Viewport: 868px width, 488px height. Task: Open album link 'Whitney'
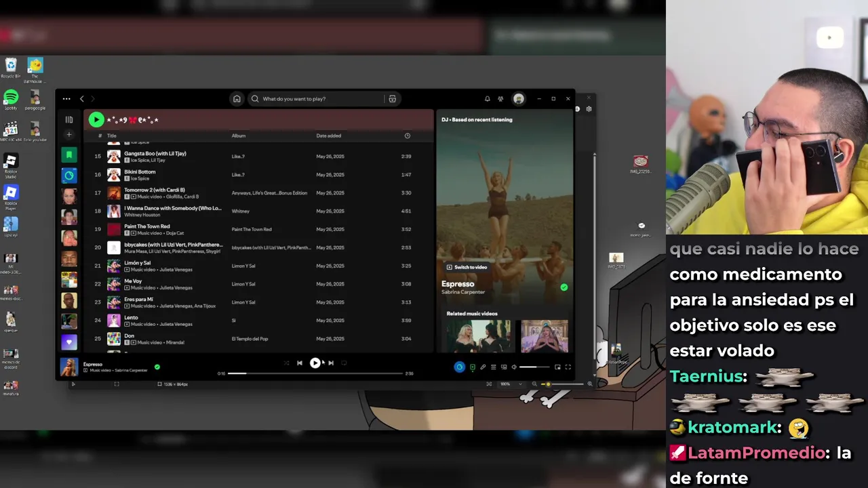(x=241, y=211)
